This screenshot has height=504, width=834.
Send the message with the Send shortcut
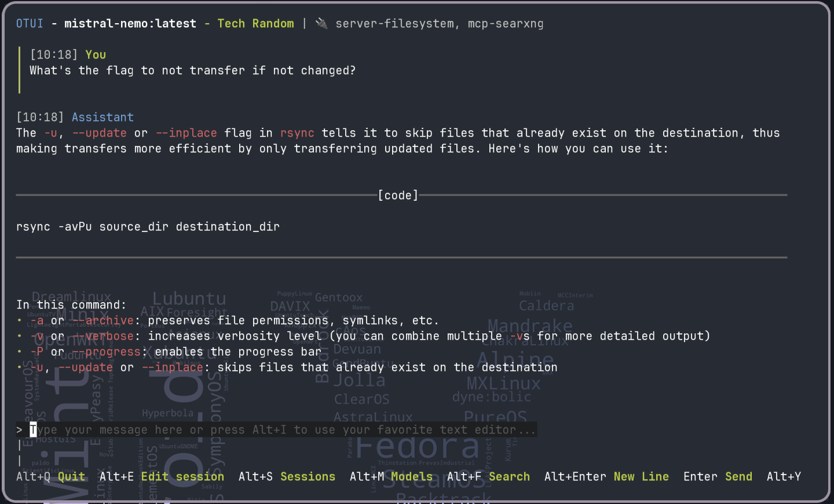[738, 477]
